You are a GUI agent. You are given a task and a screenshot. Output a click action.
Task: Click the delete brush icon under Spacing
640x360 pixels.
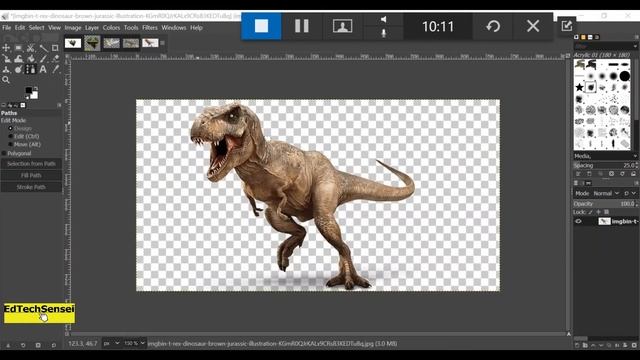point(611,174)
